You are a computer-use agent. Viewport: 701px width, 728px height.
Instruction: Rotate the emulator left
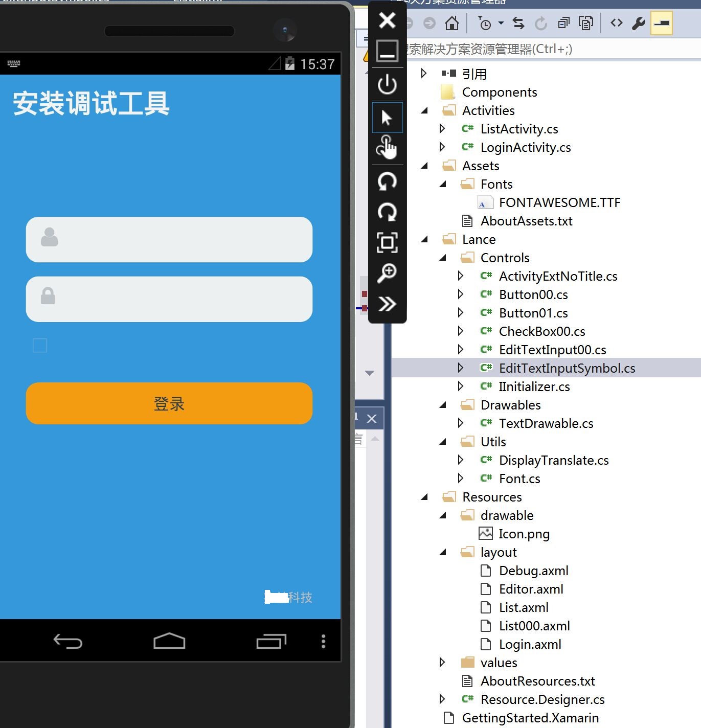click(x=387, y=181)
